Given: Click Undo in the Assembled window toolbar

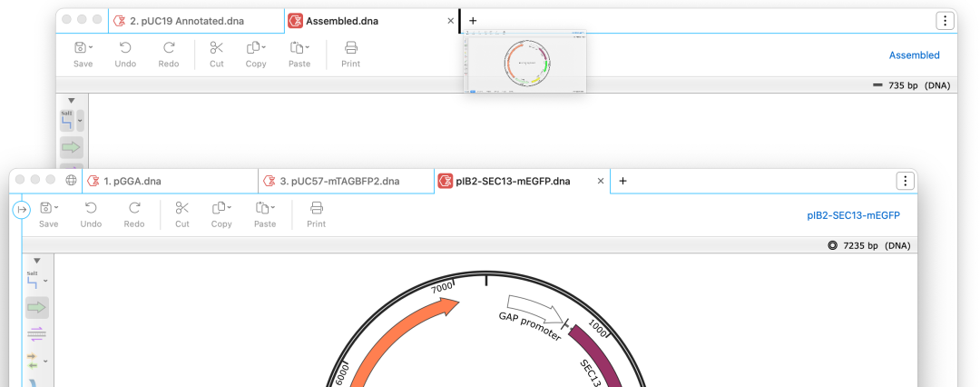Looking at the screenshot, I should (x=125, y=55).
